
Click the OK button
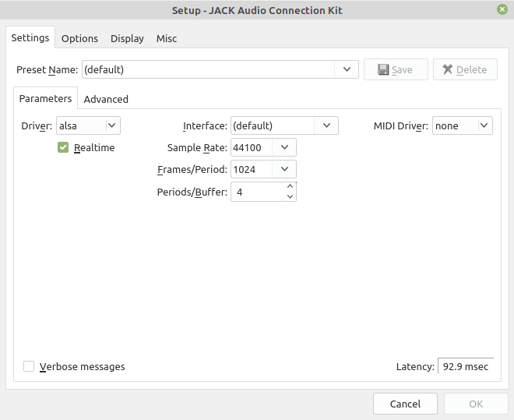tap(476, 404)
